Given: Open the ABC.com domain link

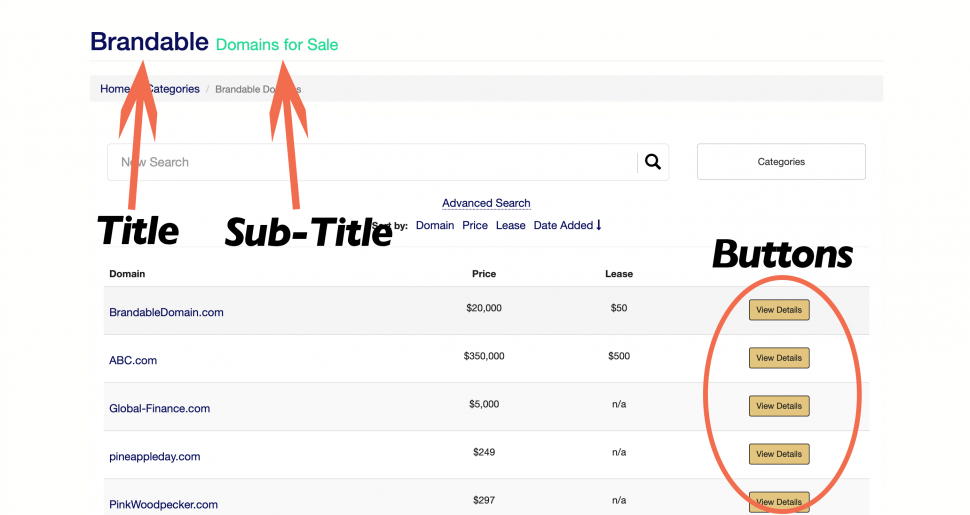Looking at the screenshot, I should [x=133, y=360].
